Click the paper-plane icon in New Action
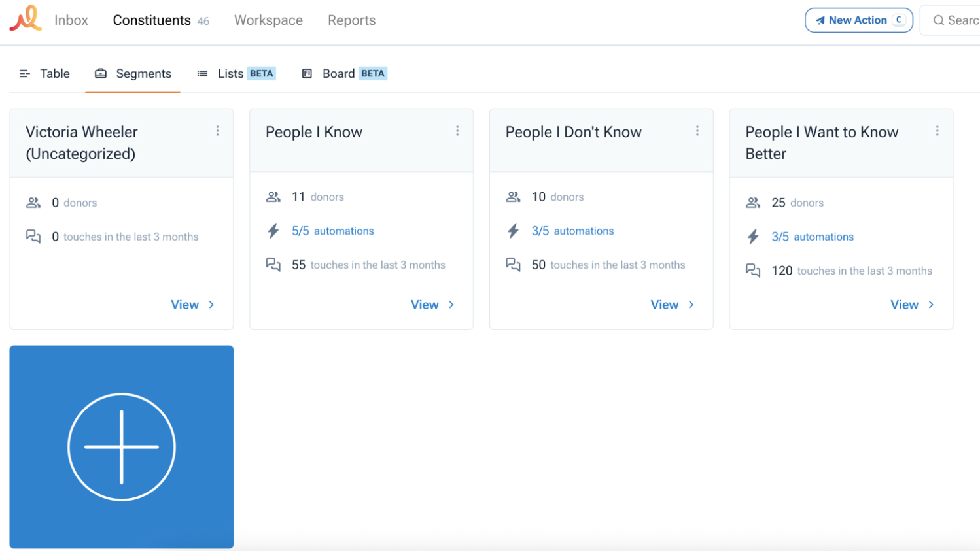This screenshot has height=551, width=980. [x=820, y=20]
